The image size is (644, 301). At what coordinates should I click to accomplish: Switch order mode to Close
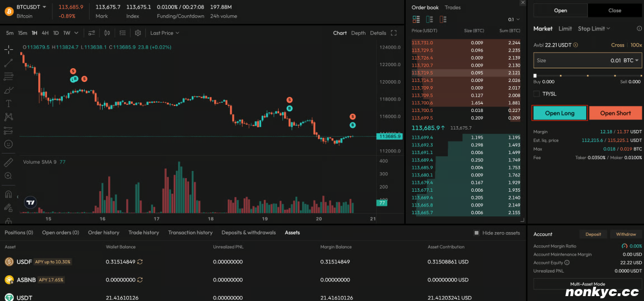pyautogui.click(x=615, y=11)
